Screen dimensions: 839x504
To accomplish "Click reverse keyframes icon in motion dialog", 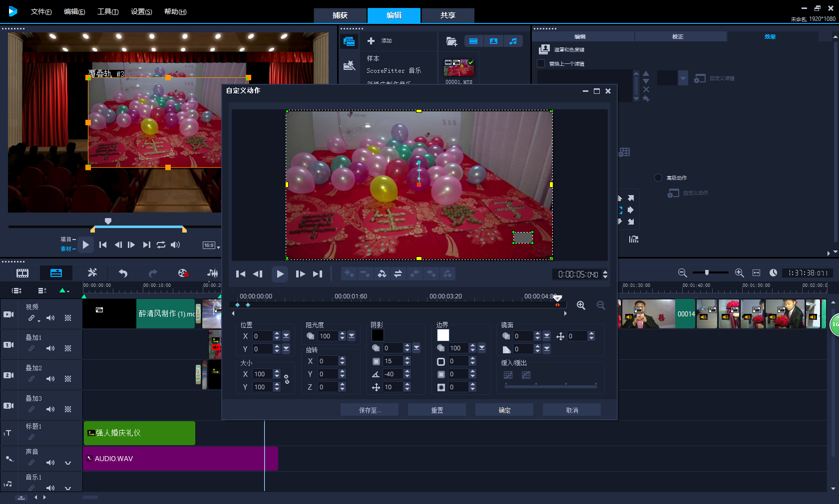I will (398, 274).
